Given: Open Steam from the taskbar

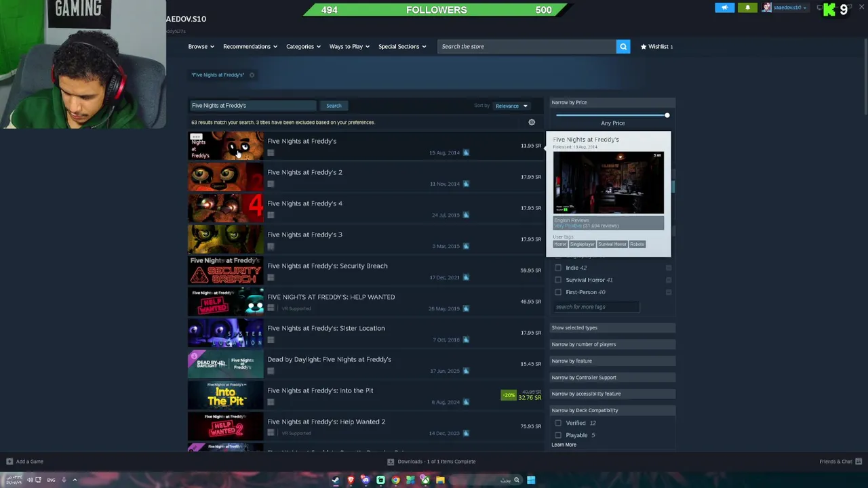Looking at the screenshot, I should pos(336,480).
